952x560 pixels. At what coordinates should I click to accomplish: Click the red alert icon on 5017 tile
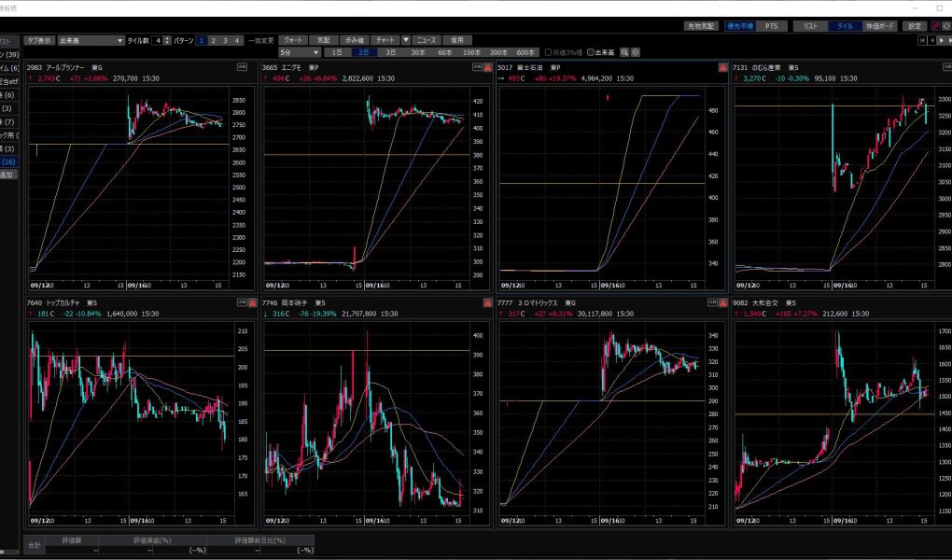click(x=722, y=67)
